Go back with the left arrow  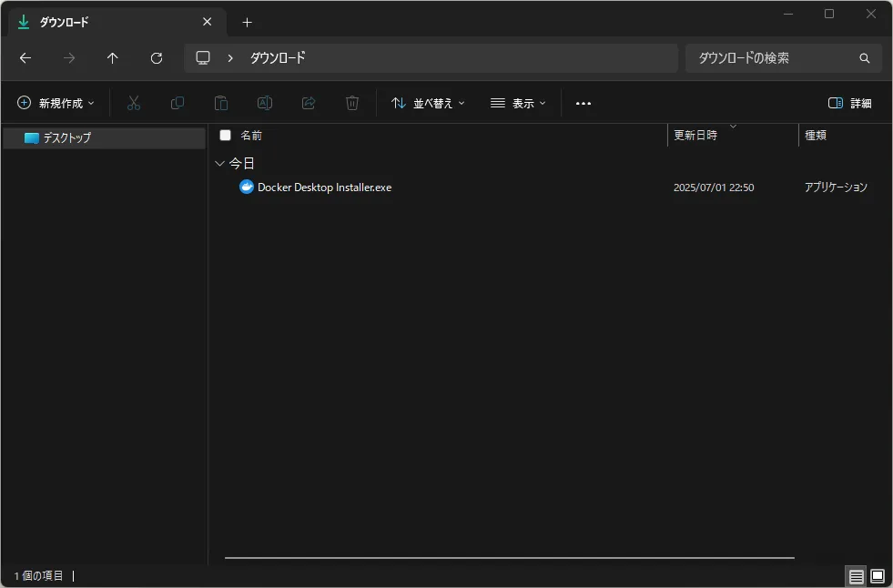[x=25, y=58]
